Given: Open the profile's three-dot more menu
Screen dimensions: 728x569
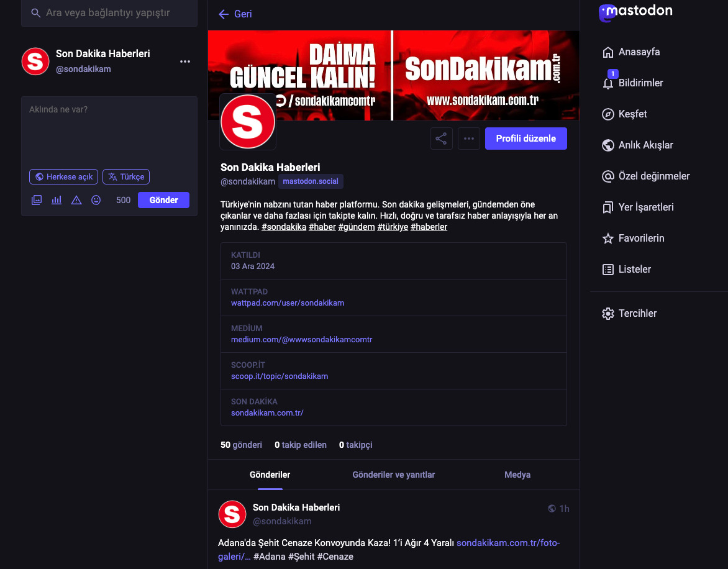Looking at the screenshot, I should click(469, 139).
